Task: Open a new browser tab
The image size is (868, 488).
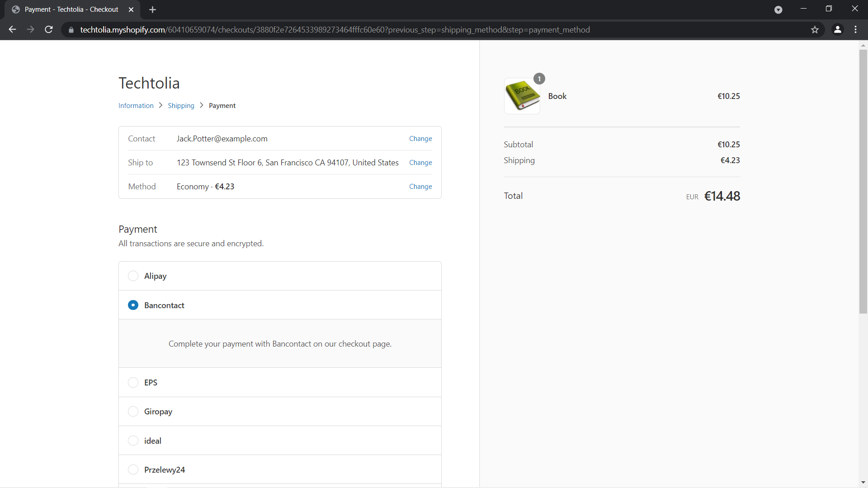Action: coord(152,9)
